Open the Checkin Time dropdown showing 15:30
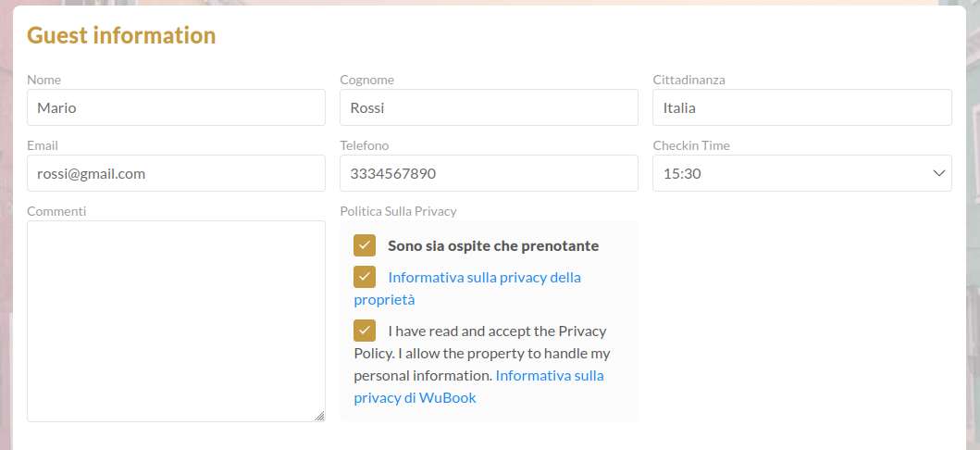 pyautogui.click(x=802, y=173)
